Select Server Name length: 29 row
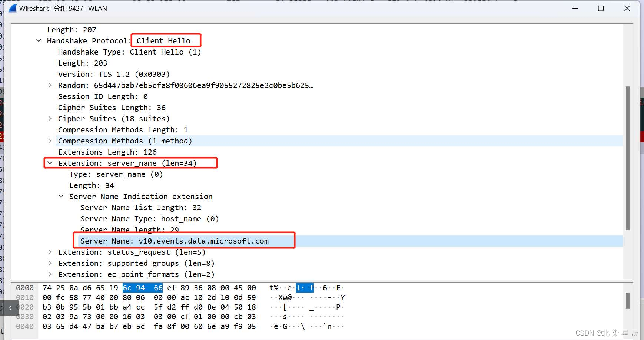The height and width of the screenshot is (340, 644). pyautogui.click(x=130, y=230)
